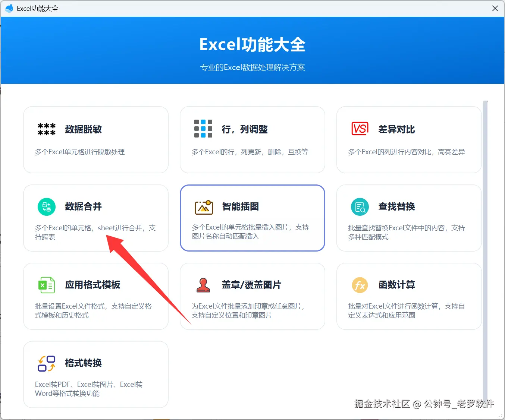Click description 批量设置Excel文件格式

click(x=93, y=311)
